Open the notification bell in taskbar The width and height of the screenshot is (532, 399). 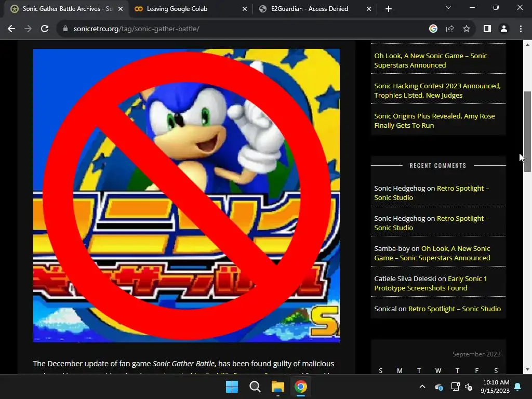pyautogui.click(x=518, y=387)
